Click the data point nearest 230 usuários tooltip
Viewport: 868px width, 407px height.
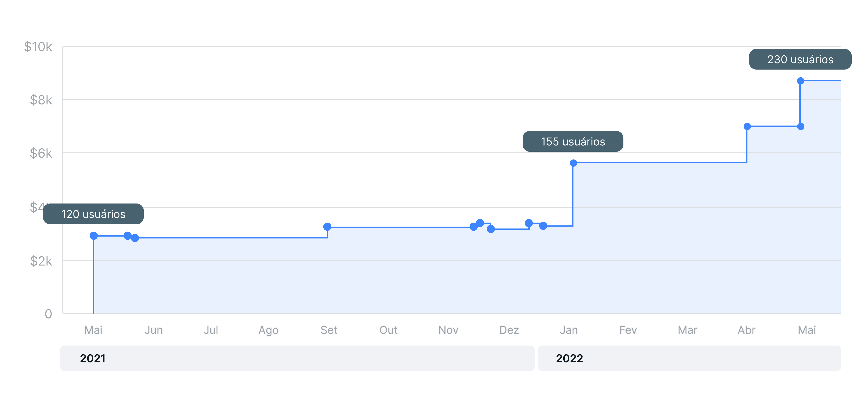[801, 81]
